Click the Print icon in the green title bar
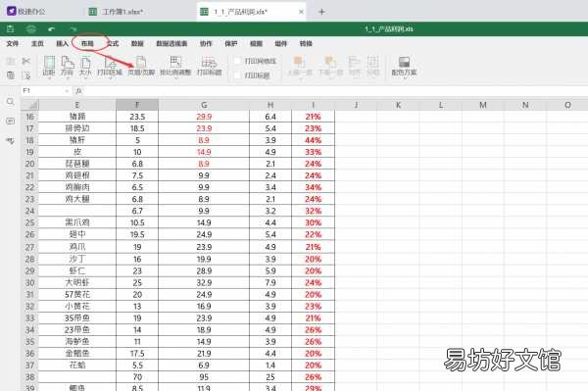This screenshot has height=391, width=588. (31, 28)
